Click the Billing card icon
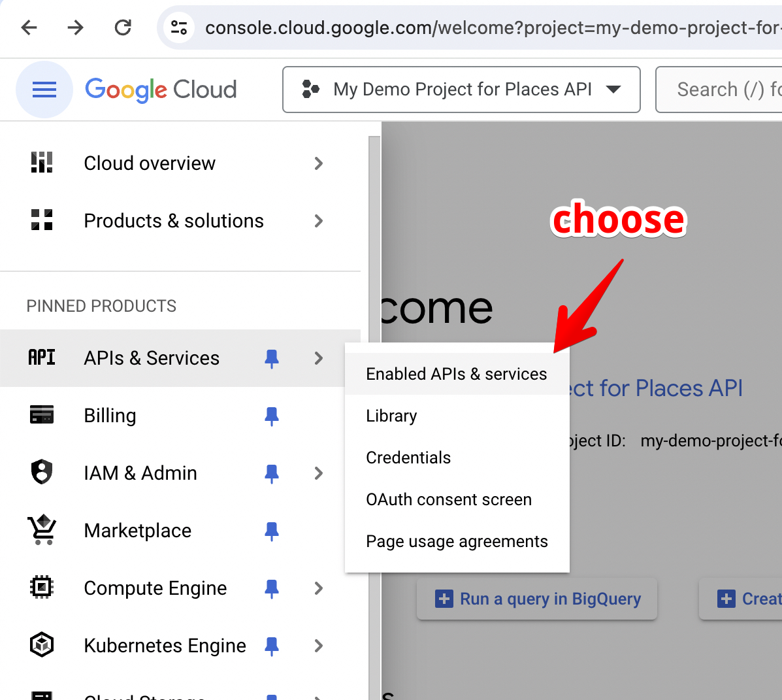782x700 pixels. point(42,415)
